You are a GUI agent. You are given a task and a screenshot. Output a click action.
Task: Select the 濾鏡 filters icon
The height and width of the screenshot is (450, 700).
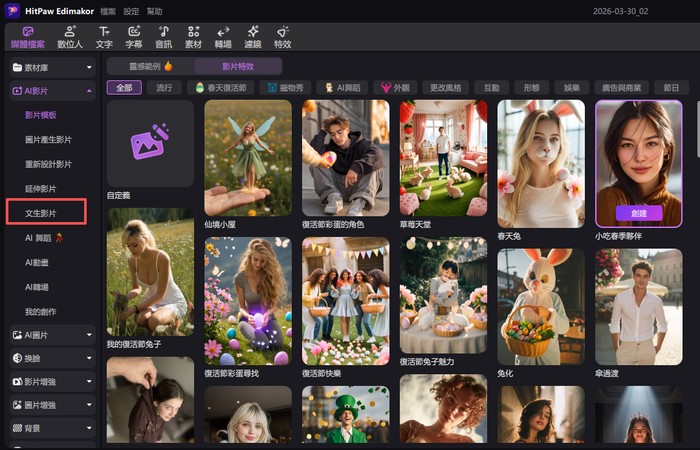click(252, 37)
